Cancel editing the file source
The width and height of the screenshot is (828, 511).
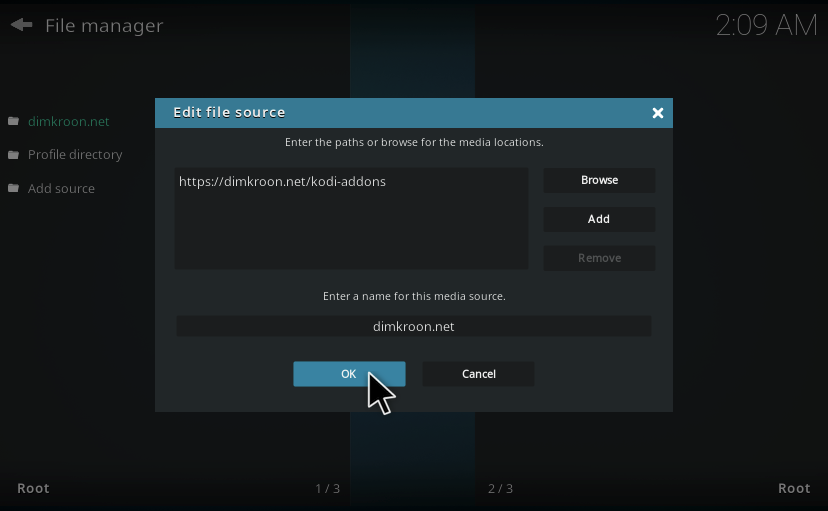click(478, 374)
